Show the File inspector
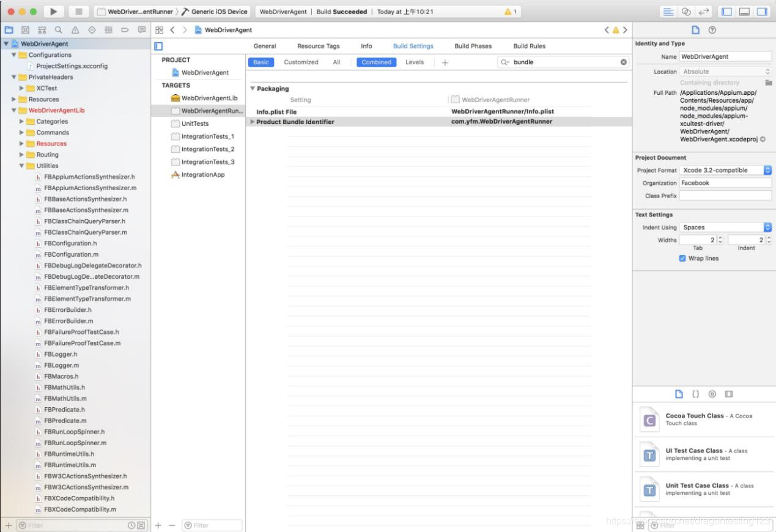Image resolution: width=776 pixels, height=532 pixels. coord(695,30)
